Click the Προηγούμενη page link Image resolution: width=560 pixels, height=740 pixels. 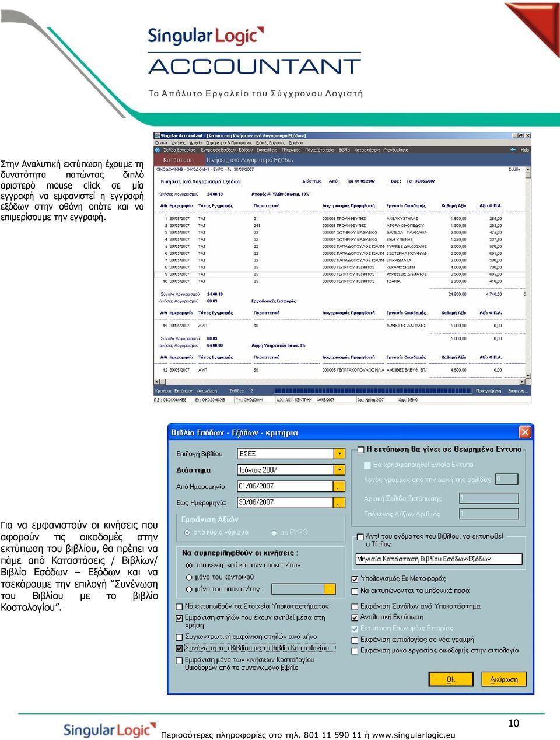coord(489,391)
